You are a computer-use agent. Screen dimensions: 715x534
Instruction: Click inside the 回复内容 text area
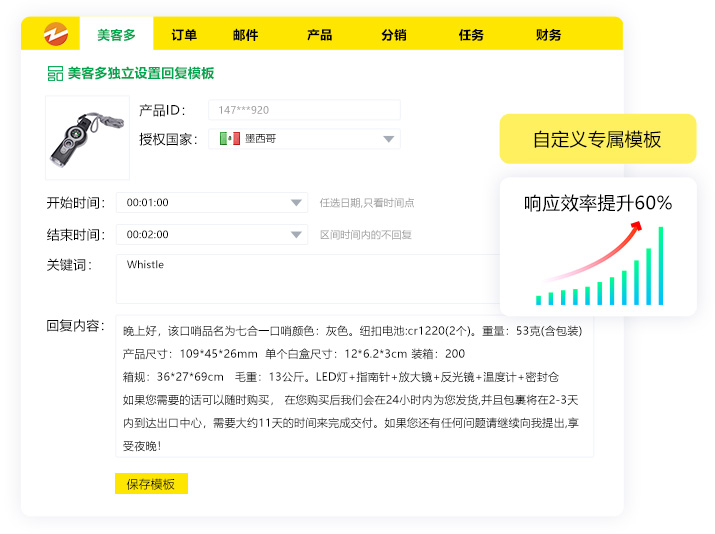click(x=355, y=387)
